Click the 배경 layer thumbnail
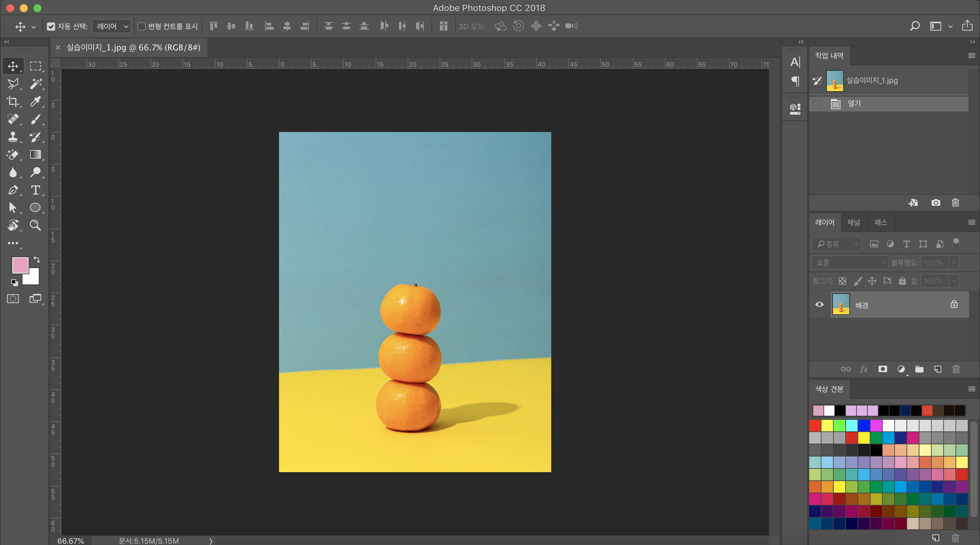 click(841, 304)
